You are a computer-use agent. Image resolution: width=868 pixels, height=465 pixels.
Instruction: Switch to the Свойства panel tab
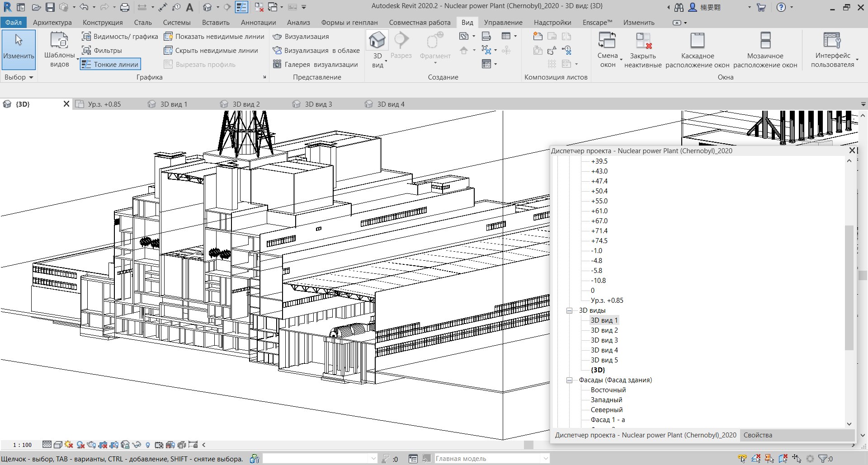point(758,435)
